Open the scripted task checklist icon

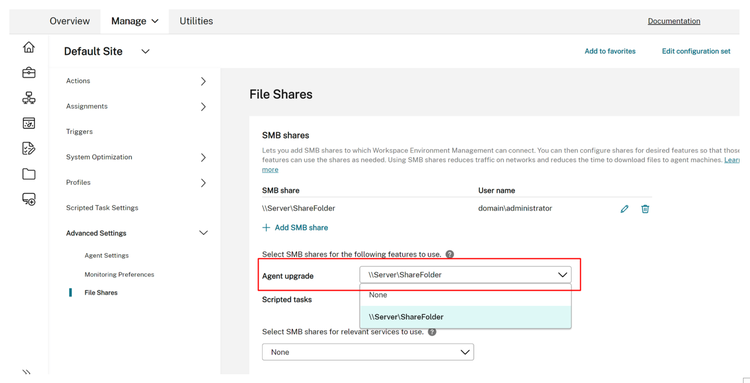29,149
